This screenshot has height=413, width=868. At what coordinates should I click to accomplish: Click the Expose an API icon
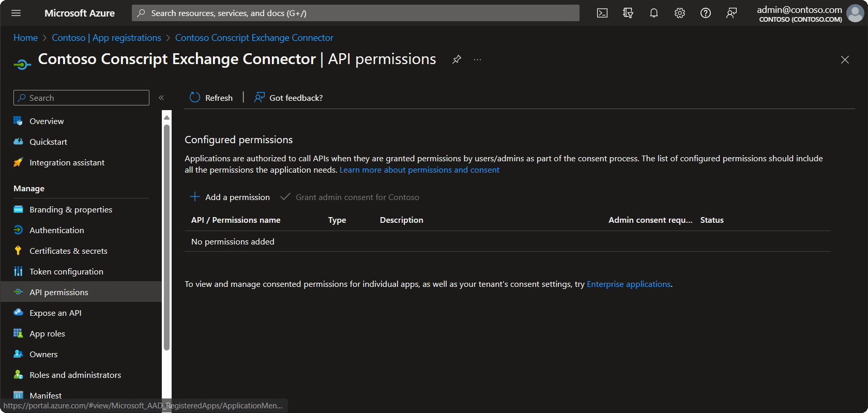point(18,313)
